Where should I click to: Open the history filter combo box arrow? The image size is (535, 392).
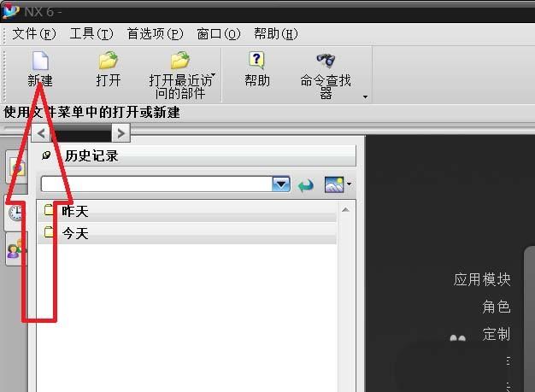281,184
